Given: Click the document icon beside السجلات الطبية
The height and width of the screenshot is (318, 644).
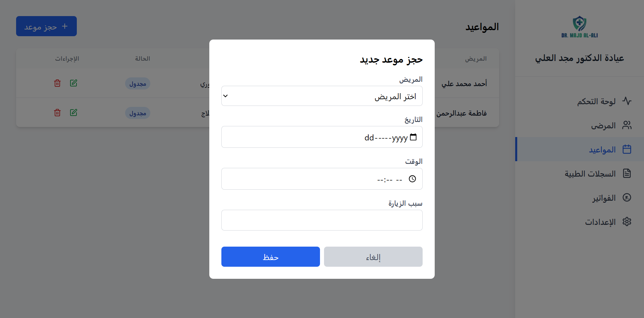Looking at the screenshot, I should [627, 173].
